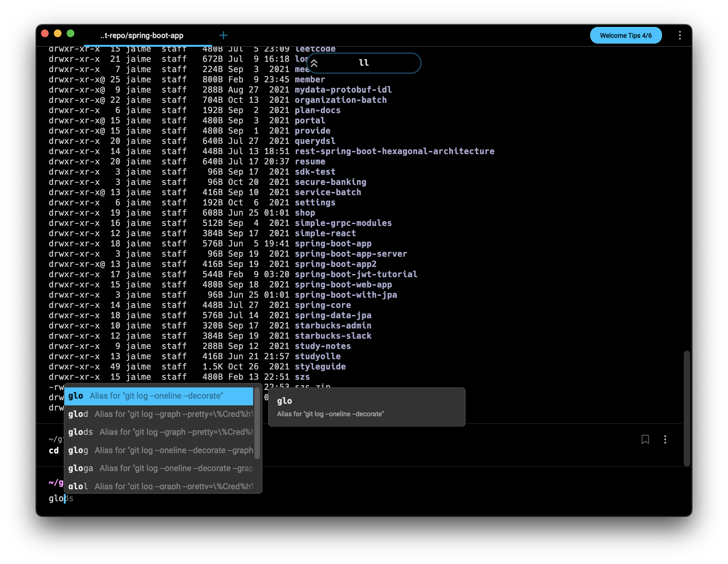Click the bookmark icon on the cd block
This screenshot has height=564, width=728.
(645, 439)
